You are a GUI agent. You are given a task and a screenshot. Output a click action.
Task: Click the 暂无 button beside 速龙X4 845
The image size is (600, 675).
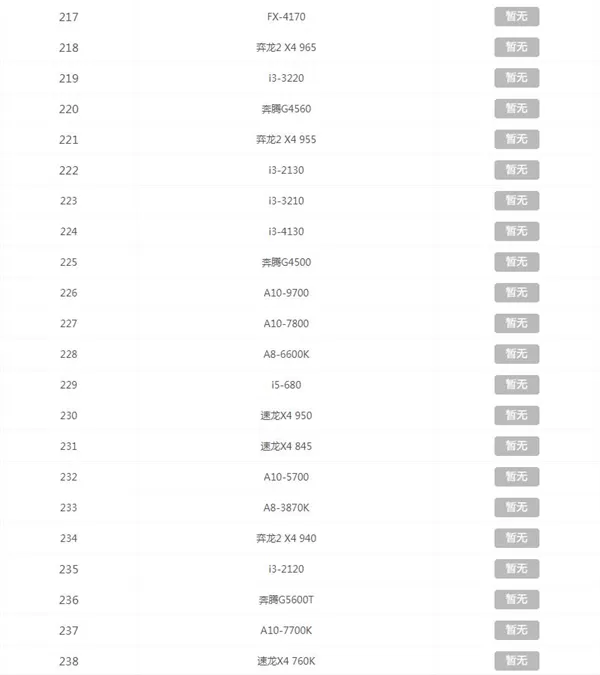(x=516, y=446)
